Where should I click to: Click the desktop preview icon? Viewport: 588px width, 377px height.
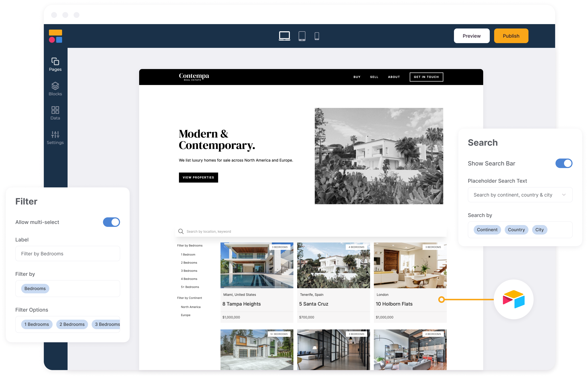[x=285, y=36]
